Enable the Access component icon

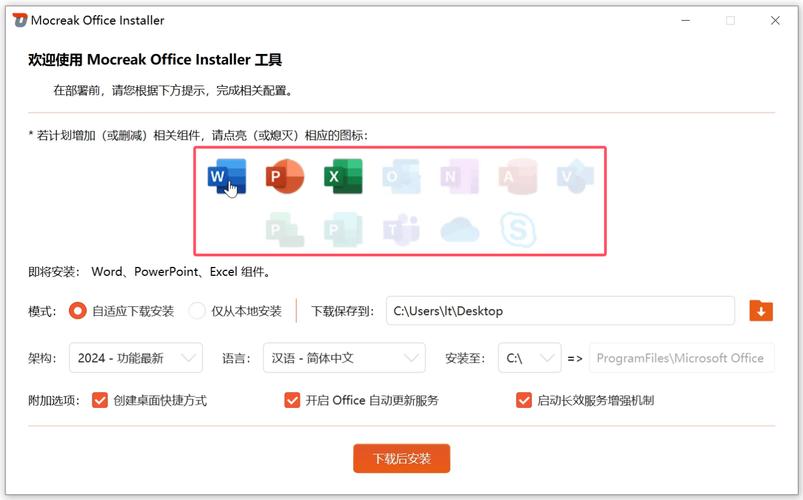[518, 176]
